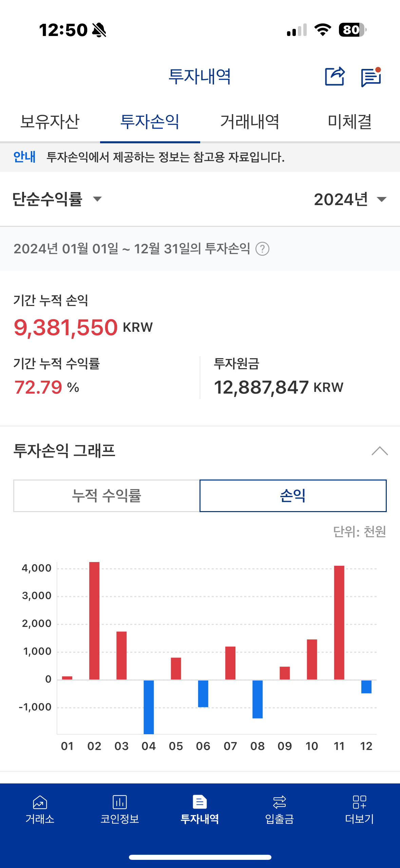400x868 pixels.
Task: Tap the share icon in the header
Action: [x=335, y=76]
